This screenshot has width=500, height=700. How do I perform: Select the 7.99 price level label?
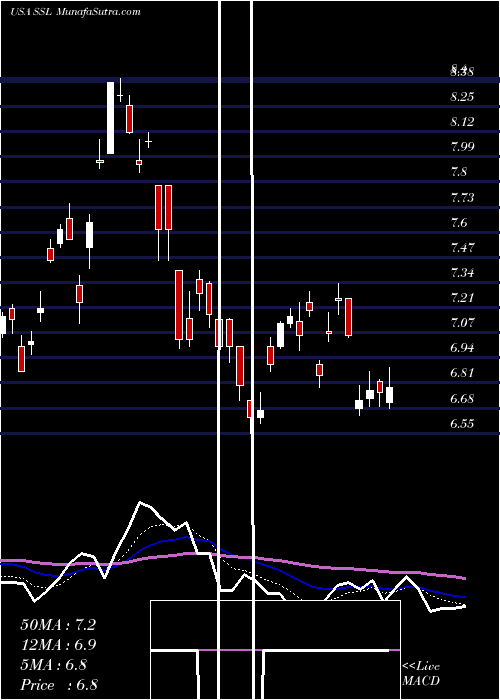click(462, 147)
